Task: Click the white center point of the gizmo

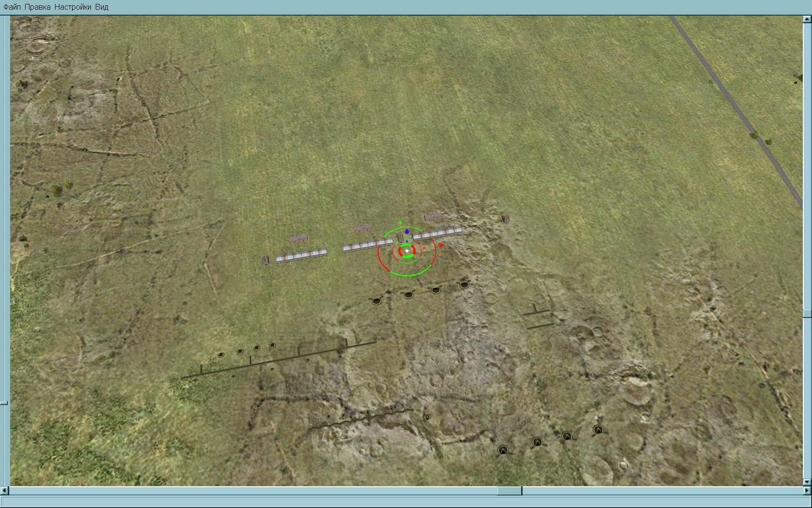Action: (407, 251)
